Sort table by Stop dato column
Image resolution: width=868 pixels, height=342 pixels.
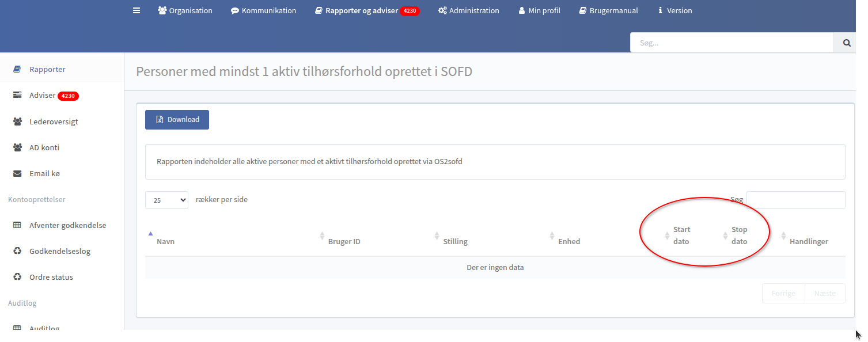(x=740, y=235)
